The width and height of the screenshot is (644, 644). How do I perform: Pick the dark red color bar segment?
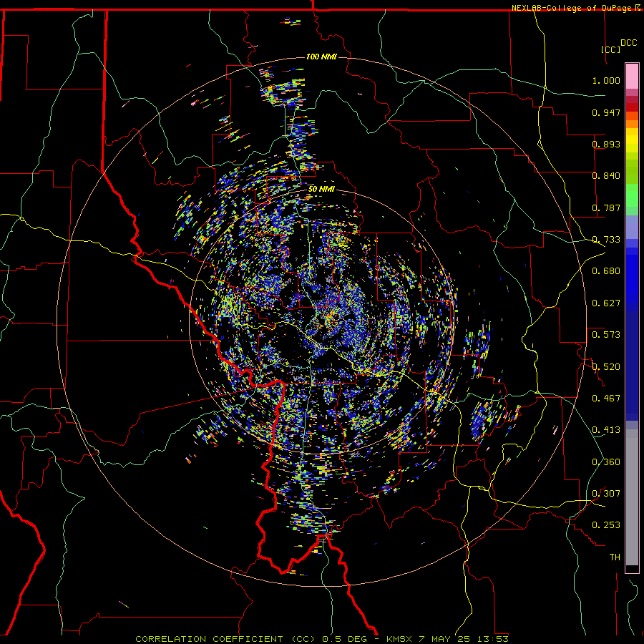pyautogui.click(x=632, y=107)
